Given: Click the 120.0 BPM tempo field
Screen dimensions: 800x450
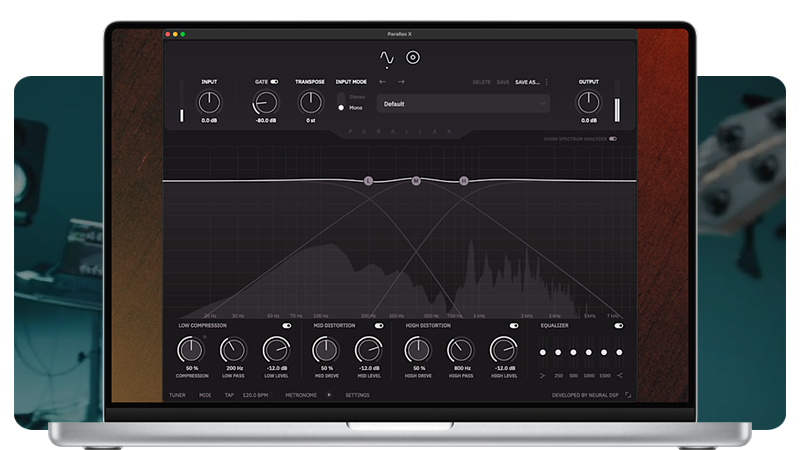Looking at the screenshot, I should coord(255,395).
